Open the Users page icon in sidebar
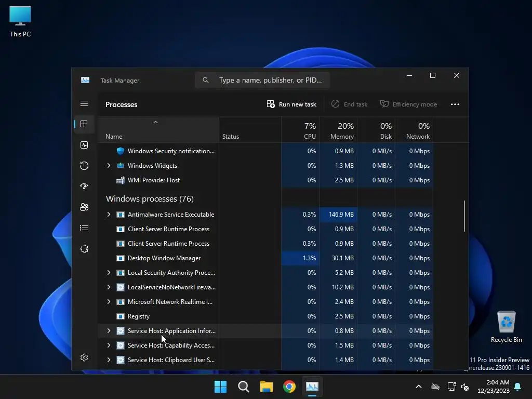Image resolution: width=532 pixels, height=399 pixels. (84, 207)
